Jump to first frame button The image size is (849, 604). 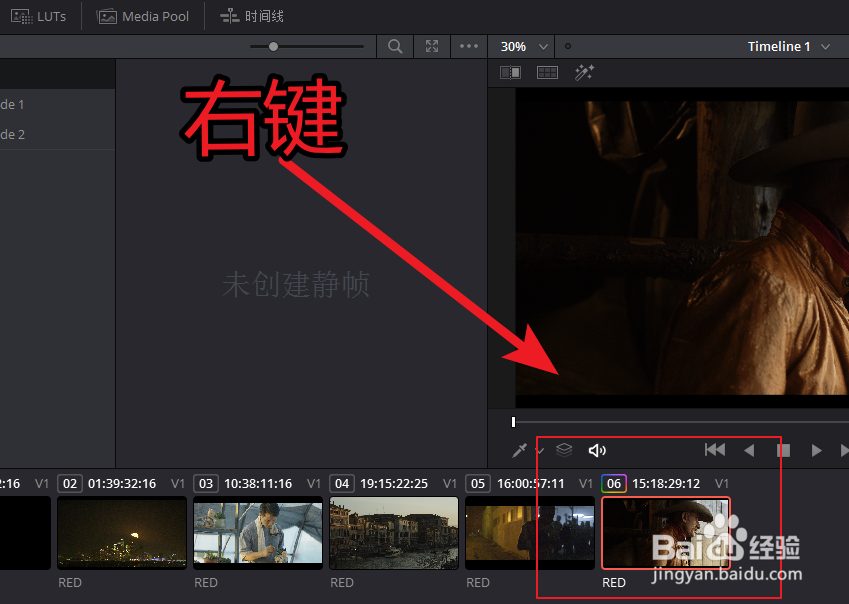pyautogui.click(x=715, y=450)
